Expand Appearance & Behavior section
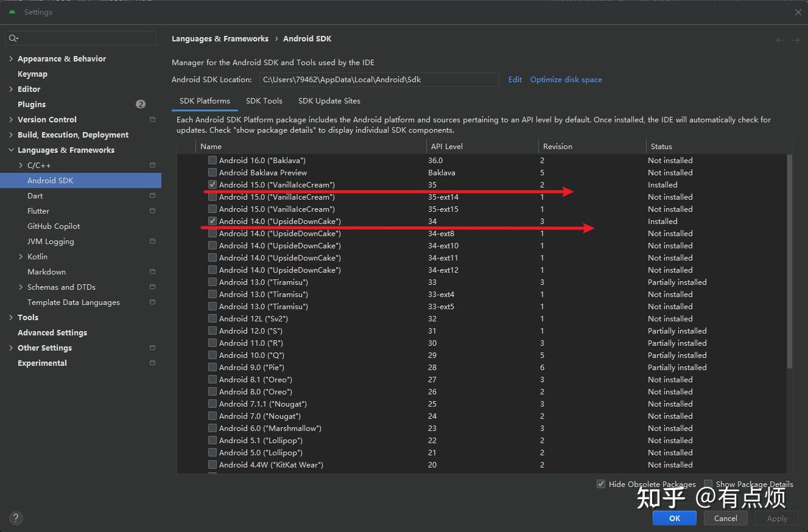The width and height of the screenshot is (808, 532). (x=11, y=58)
